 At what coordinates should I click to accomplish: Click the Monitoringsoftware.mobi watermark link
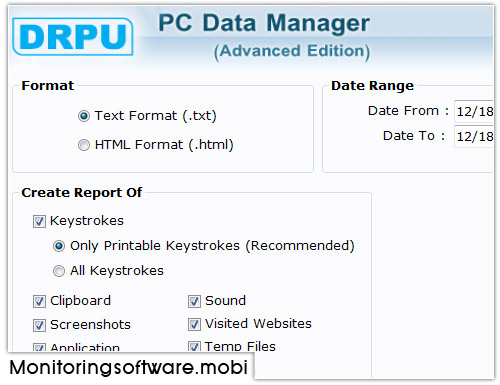(129, 367)
